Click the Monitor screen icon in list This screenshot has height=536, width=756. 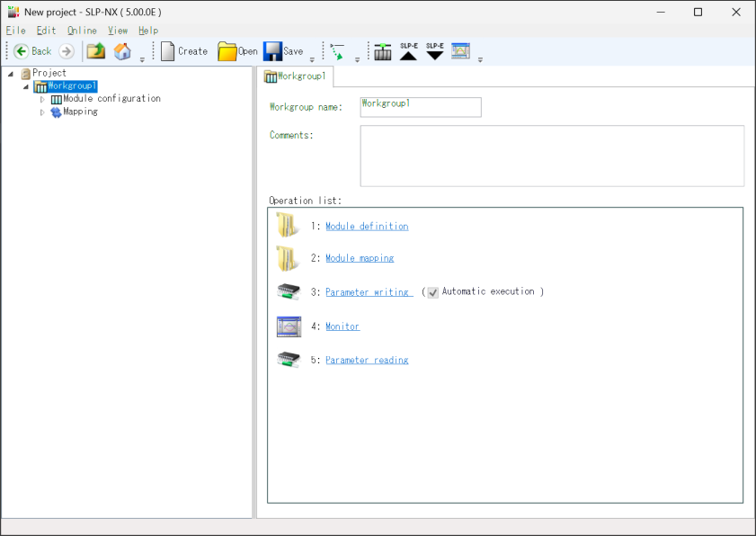click(x=289, y=326)
